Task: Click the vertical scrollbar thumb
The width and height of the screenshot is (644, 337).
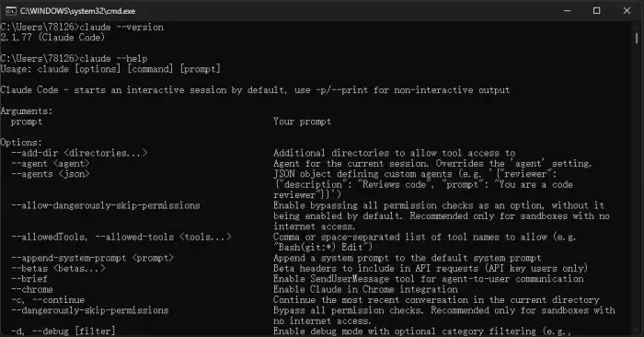Action: [637, 39]
